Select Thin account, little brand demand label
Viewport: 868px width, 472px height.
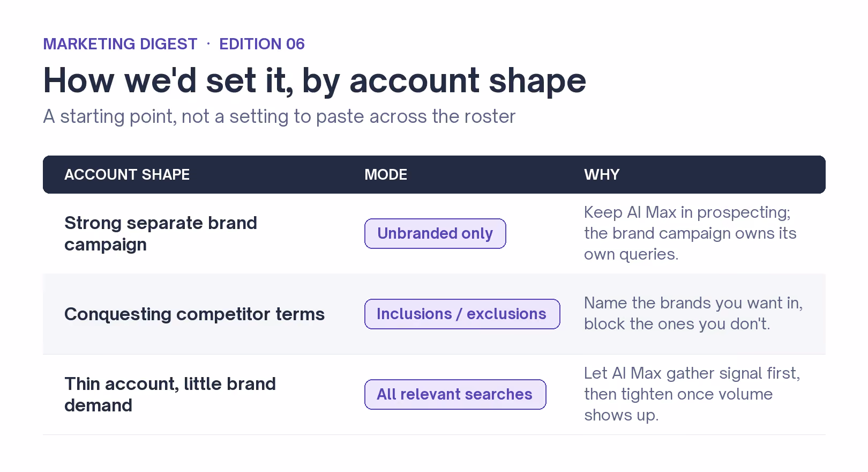tap(170, 394)
